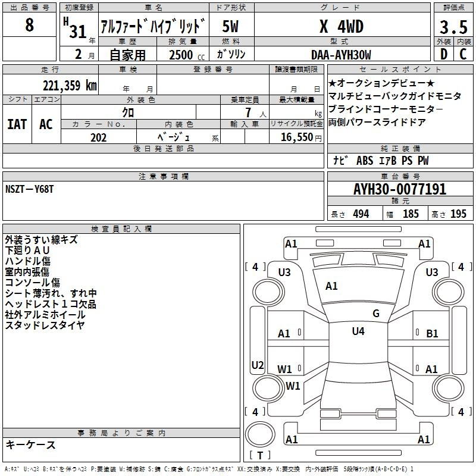Click height value 195
This screenshot has height=476, width=476.
pos(458,214)
